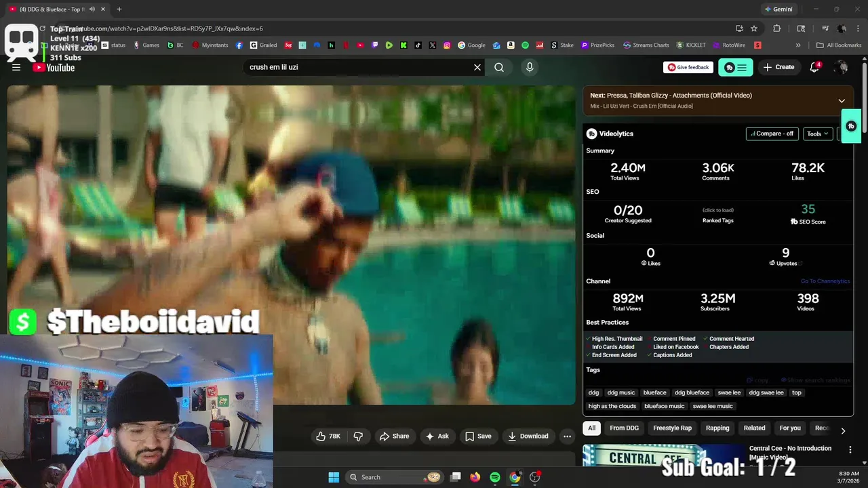Select the For you chip
868x488 pixels.
click(x=790, y=428)
